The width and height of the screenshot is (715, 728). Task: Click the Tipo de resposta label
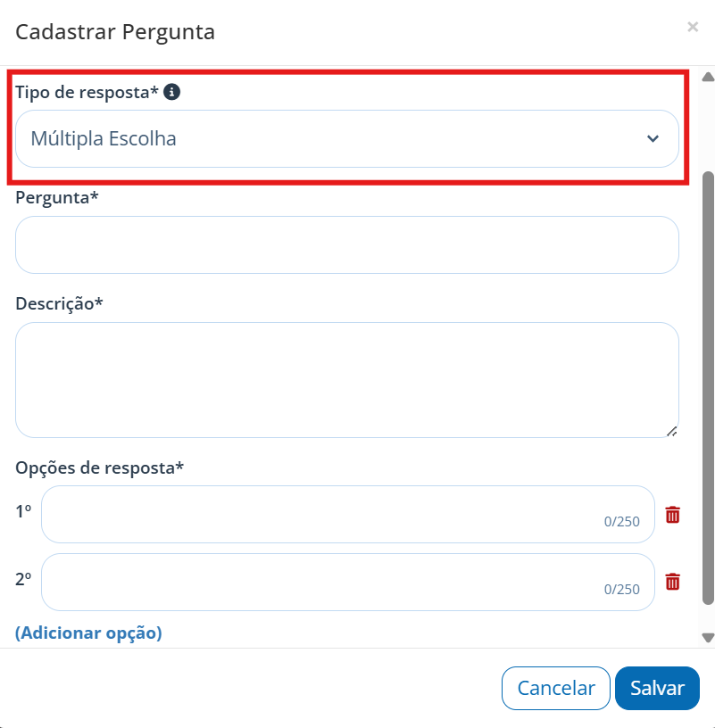pos(87,92)
